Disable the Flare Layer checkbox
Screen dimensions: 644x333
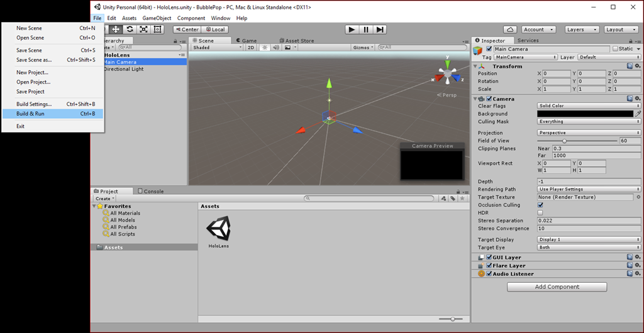489,266
